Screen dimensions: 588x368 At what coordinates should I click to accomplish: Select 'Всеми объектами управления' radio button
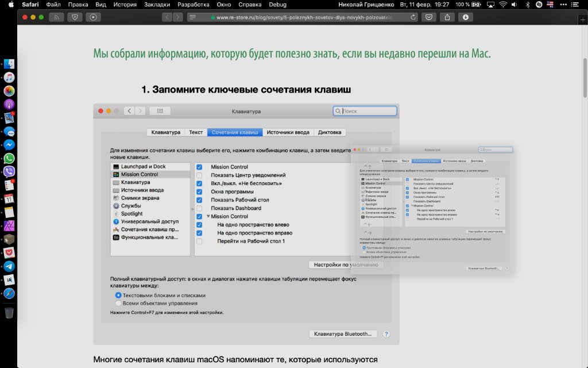pos(118,303)
